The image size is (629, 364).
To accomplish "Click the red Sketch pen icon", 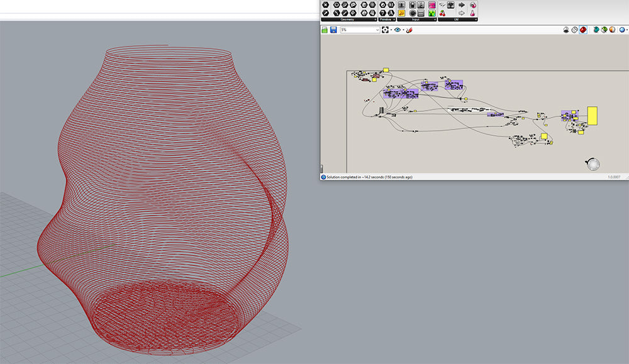I will point(409,30).
